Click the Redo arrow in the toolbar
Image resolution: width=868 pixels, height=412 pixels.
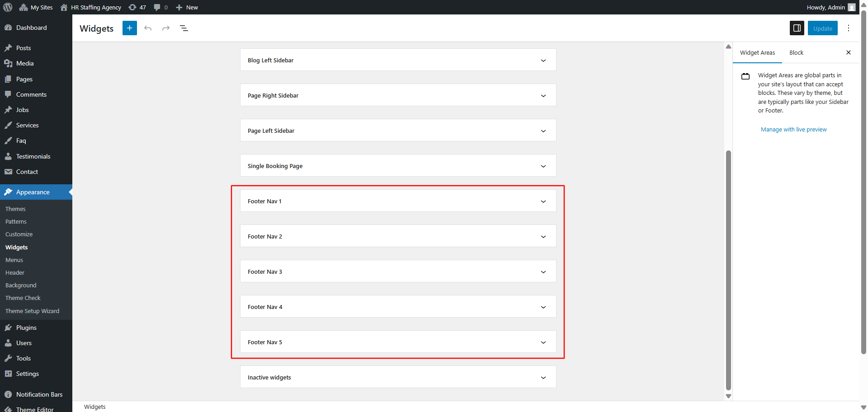pyautogui.click(x=166, y=28)
